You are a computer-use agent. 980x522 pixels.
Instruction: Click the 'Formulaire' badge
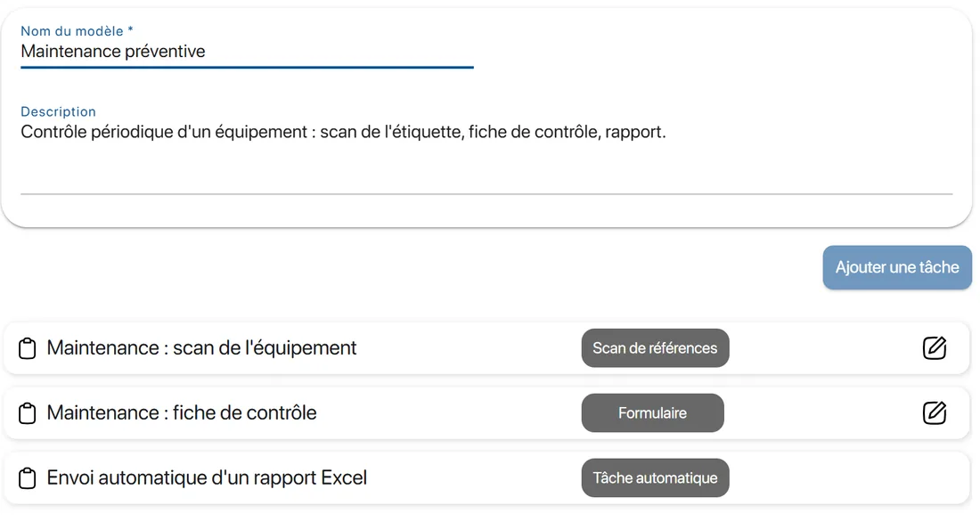point(652,412)
